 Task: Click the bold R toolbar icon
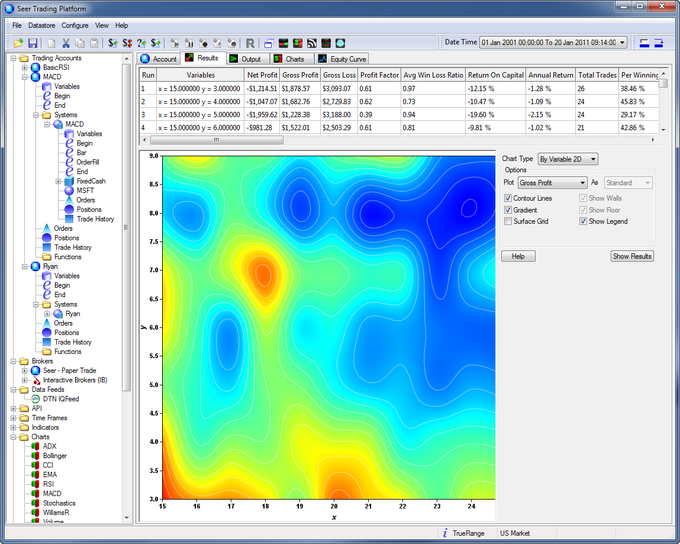point(250,43)
